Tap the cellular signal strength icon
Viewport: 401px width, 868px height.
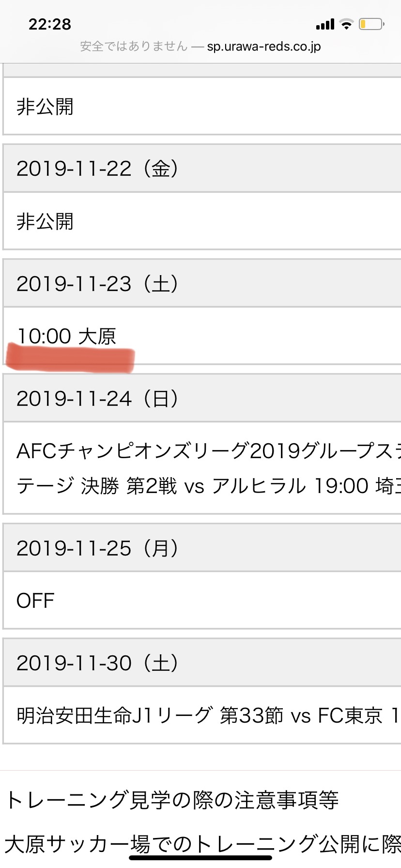pos(325,24)
